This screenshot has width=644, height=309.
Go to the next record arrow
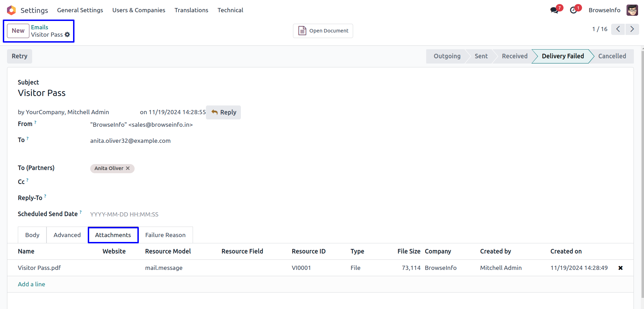pyautogui.click(x=632, y=29)
